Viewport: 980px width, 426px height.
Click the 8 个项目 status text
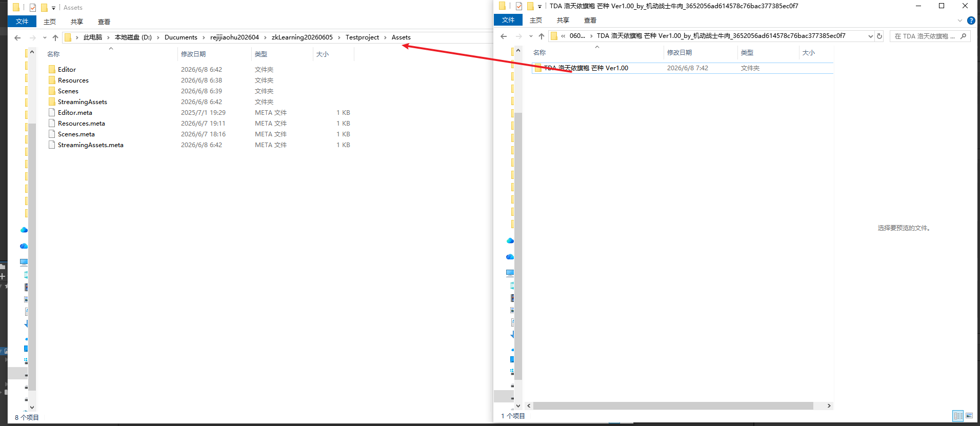27,417
